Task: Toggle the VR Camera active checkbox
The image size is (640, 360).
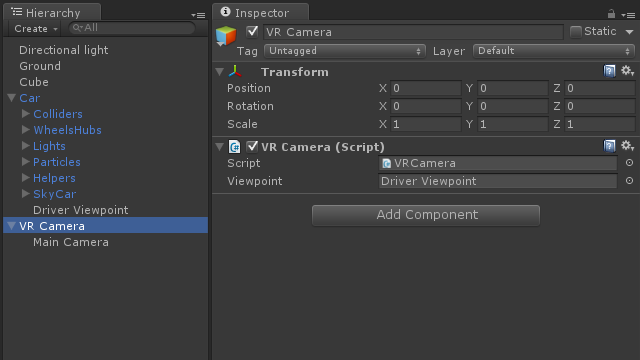Action: [252, 31]
